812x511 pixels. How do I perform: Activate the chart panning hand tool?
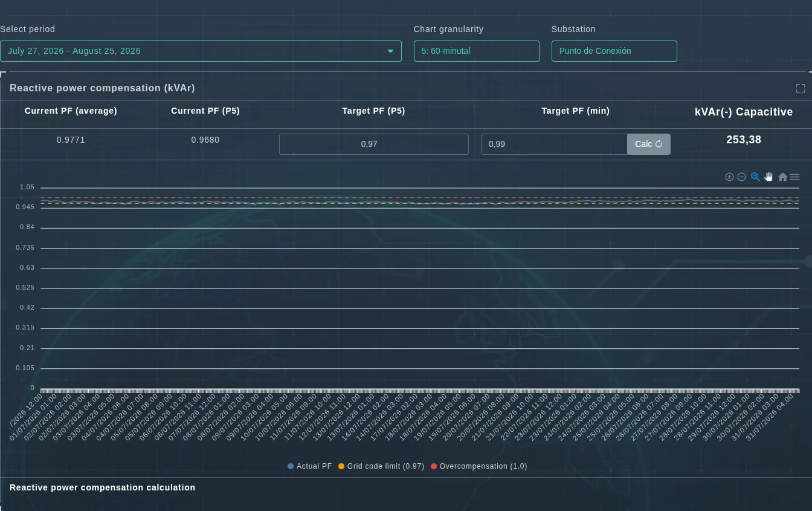click(x=768, y=177)
